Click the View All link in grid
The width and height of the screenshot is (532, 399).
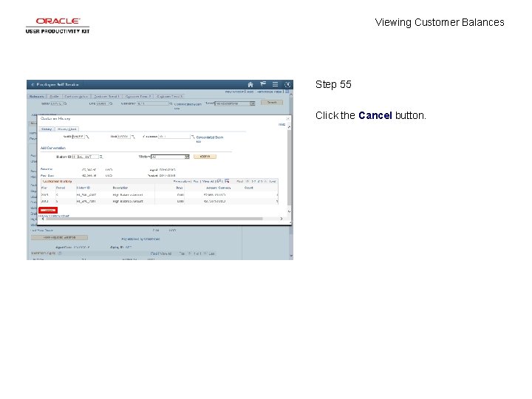(208, 182)
